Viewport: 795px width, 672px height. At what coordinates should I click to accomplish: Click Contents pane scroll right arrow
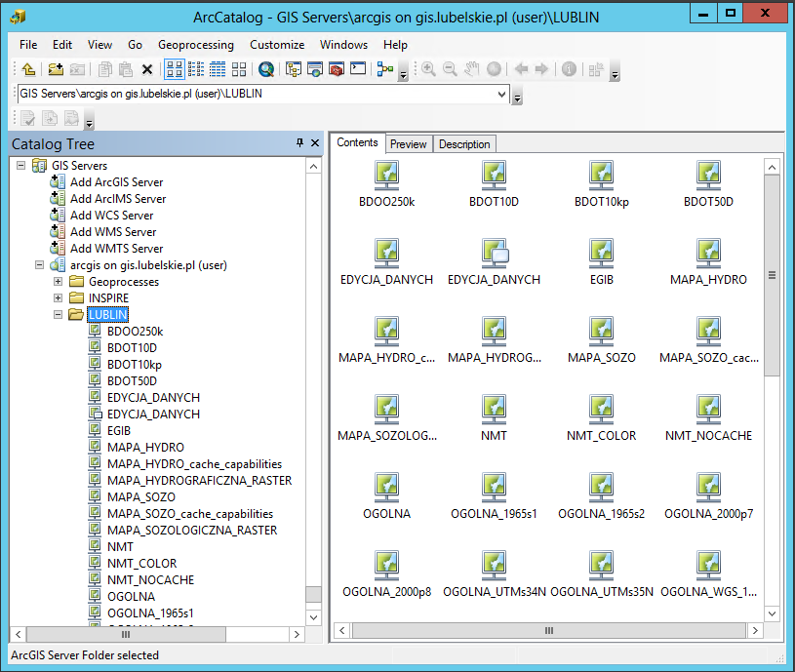click(755, 630)
